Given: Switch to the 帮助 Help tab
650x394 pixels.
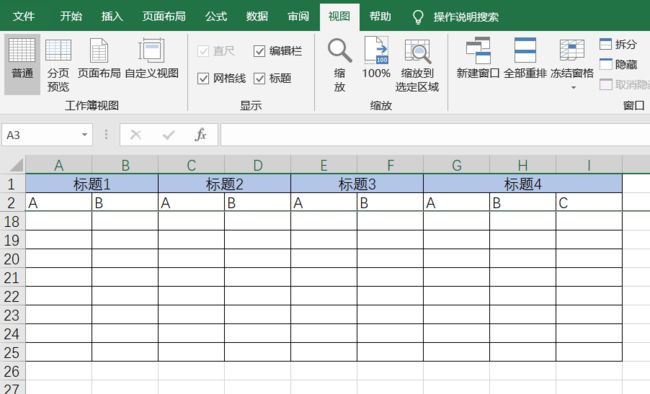Looking at the screenshot, I should point(380,16).
